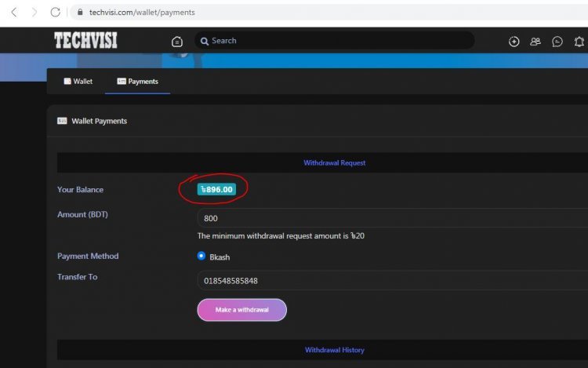Viewport: 588px width, 368px height.
Task: Click the site padlock icon
Action: click(x=78, y=13)
